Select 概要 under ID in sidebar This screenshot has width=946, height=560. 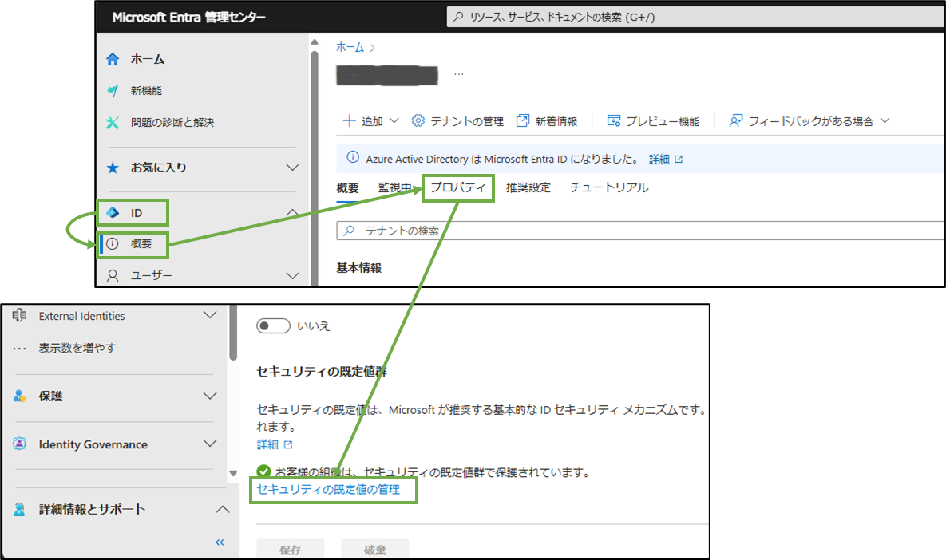133,244
